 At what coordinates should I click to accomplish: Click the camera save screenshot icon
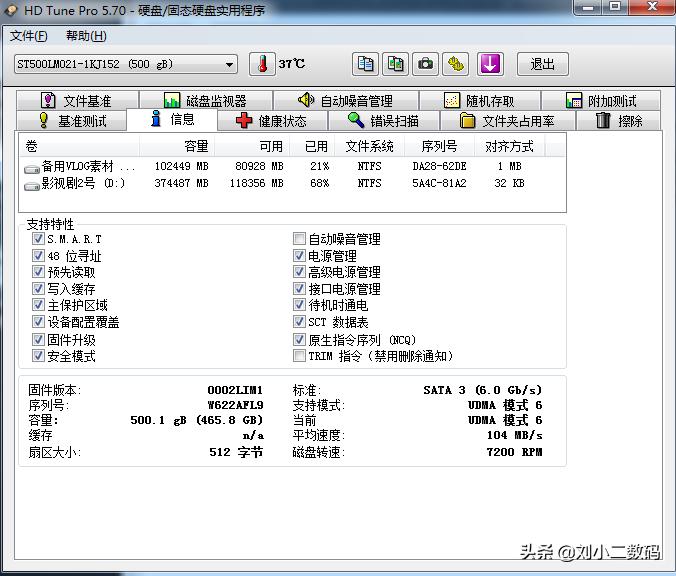426,64
